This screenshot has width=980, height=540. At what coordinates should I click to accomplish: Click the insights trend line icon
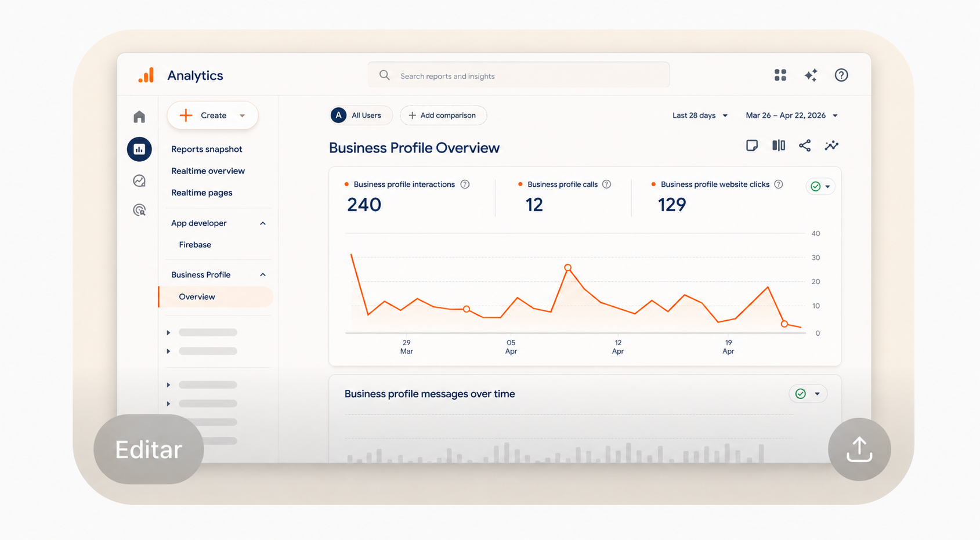[x=831, y=146]
